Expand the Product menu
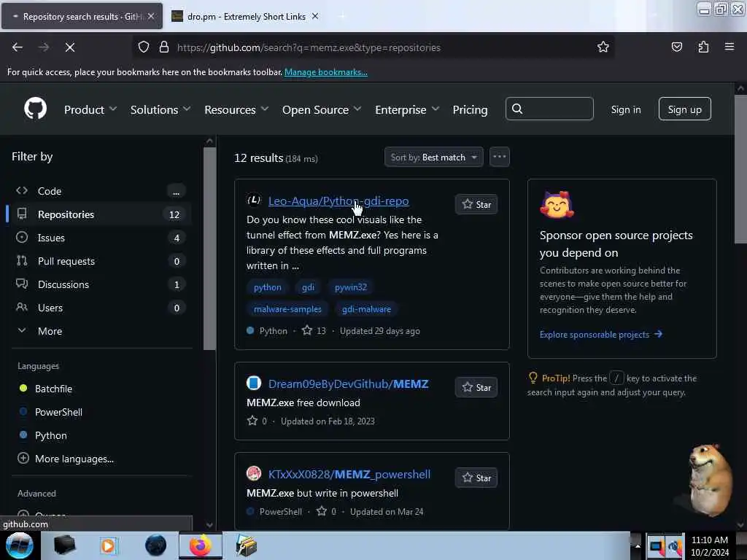747x560 pixels. [x=90, y=109]
